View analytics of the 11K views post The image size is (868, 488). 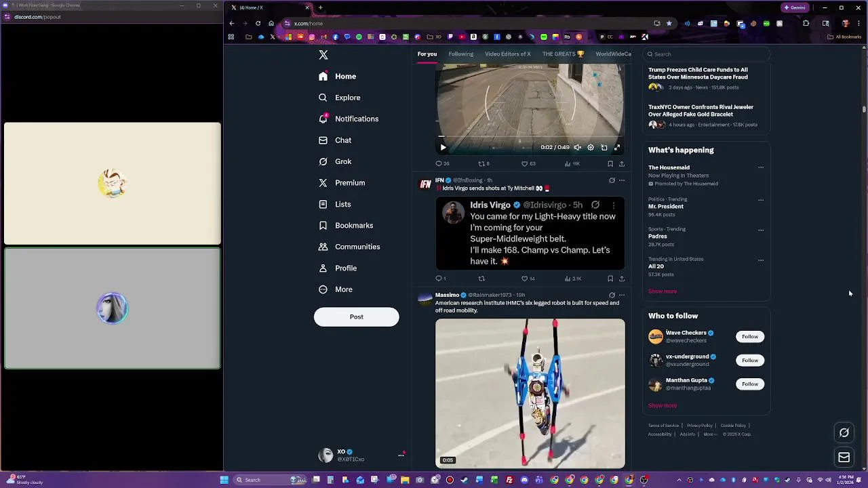click(x=572, y=163)
